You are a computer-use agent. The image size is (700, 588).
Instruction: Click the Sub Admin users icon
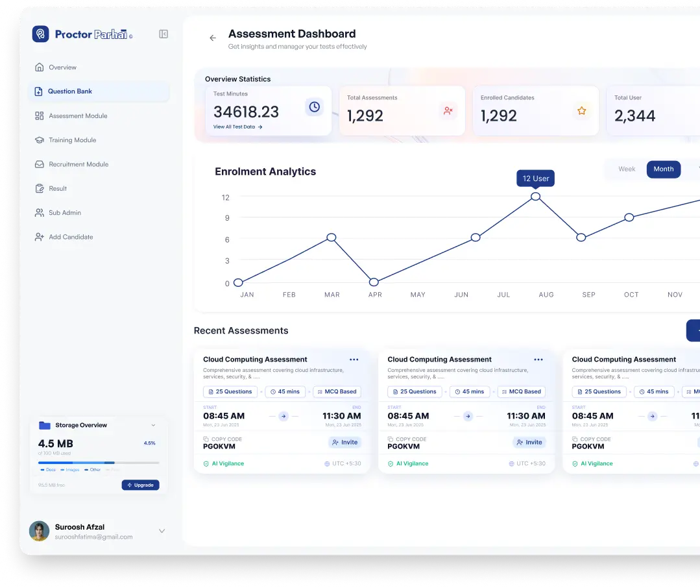click(40, 212)
